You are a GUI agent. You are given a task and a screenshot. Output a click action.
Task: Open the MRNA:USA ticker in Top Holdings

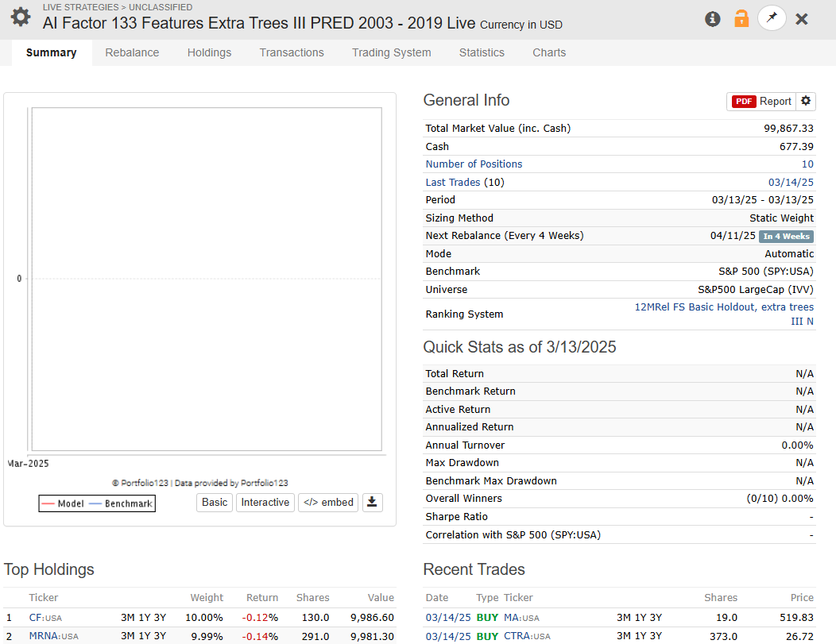(53, 636)
